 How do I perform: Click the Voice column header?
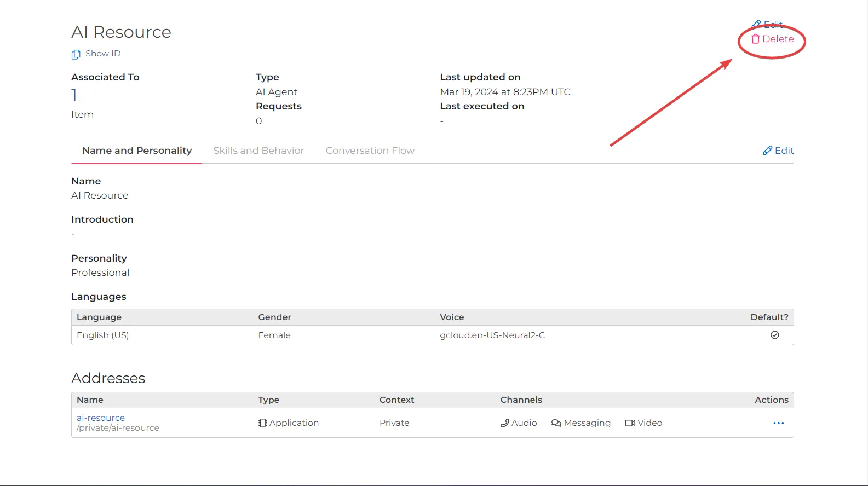click(x=452, y=317)
